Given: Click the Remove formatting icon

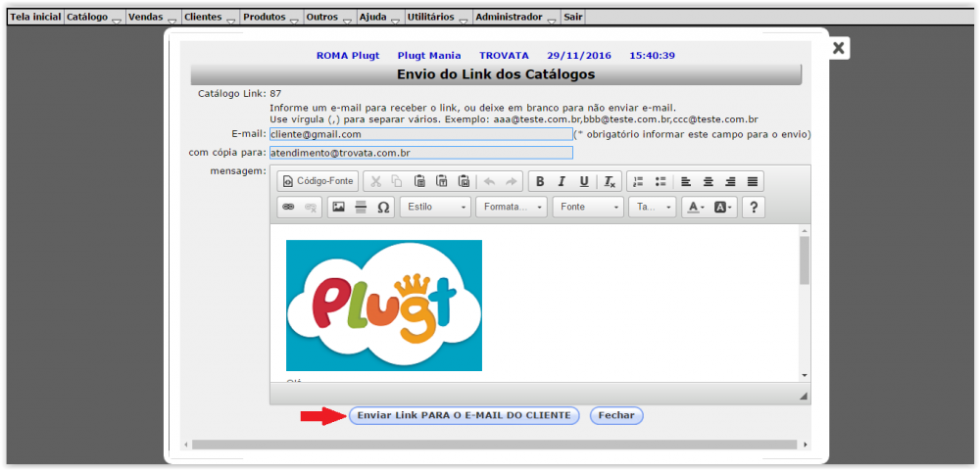Looking at the screenshot, I should (x=610, y=181).
